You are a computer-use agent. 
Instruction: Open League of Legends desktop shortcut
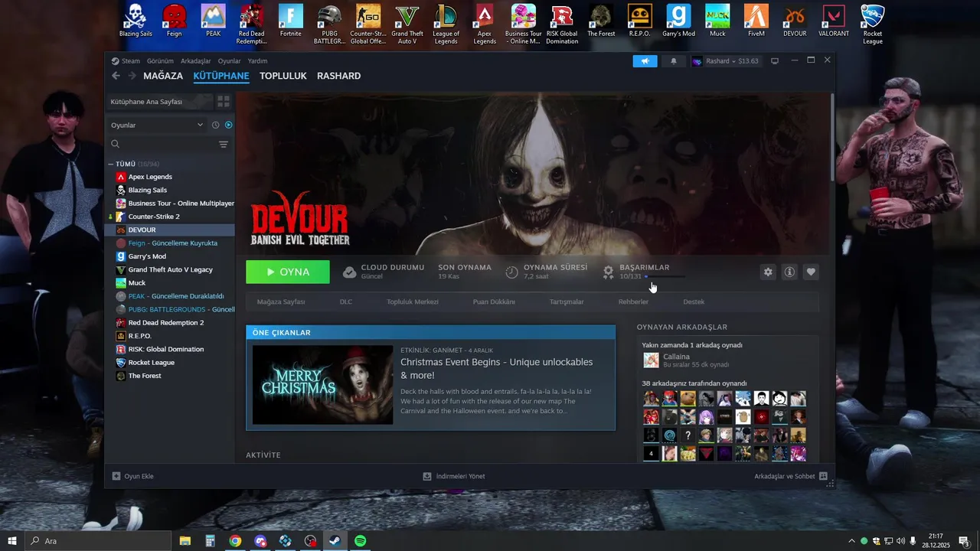[446, 24]
